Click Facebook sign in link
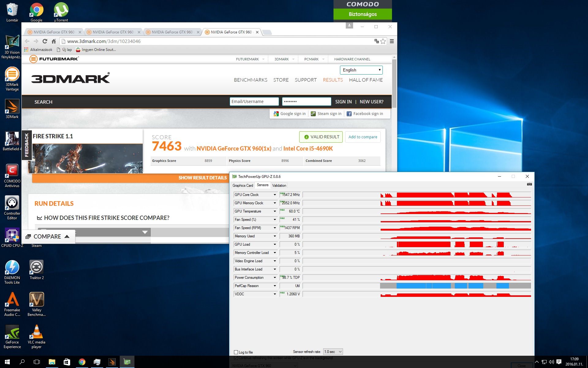This screenshot has height=368, width=588. [365, 114]
